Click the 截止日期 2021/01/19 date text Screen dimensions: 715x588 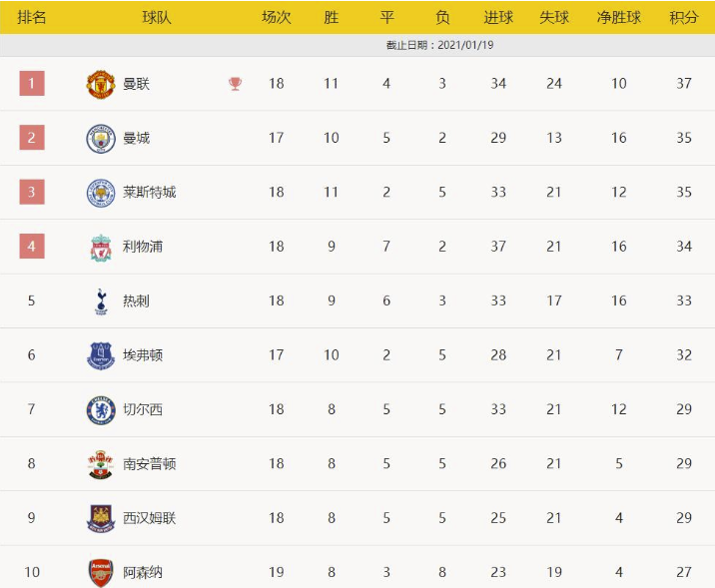(440, 45)
